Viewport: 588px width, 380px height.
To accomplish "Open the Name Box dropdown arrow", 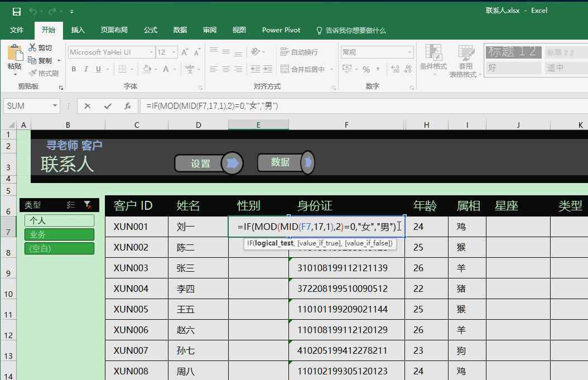I will point(55,106).
